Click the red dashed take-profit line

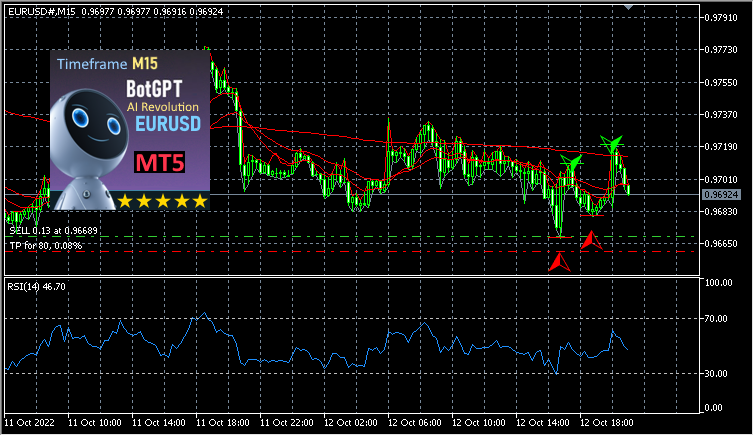tap(350, 252)
